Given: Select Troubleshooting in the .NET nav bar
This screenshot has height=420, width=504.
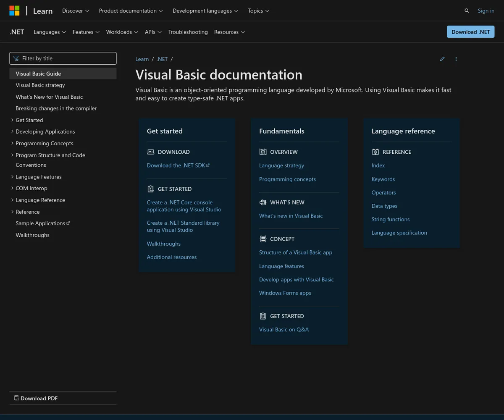Looking at the screenshot, I should 188,32.
